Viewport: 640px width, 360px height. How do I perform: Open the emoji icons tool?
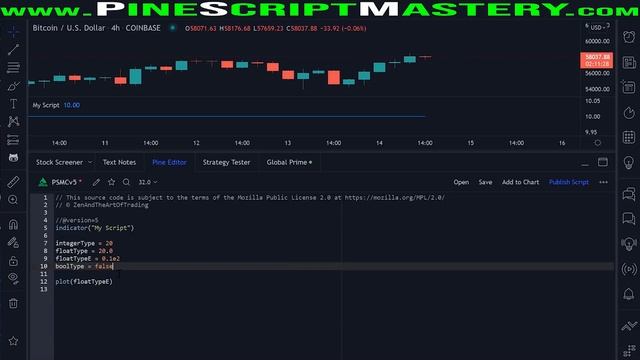(x=13, y=158)
